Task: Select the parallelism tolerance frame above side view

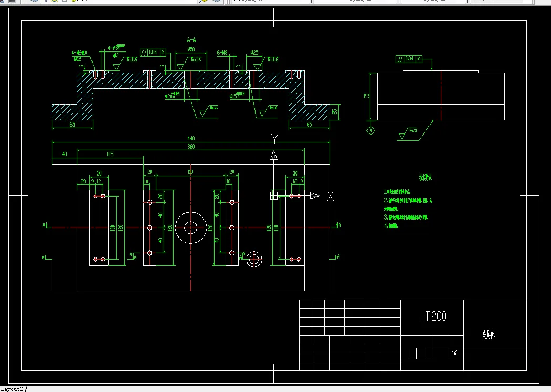Action: (409, 59)
